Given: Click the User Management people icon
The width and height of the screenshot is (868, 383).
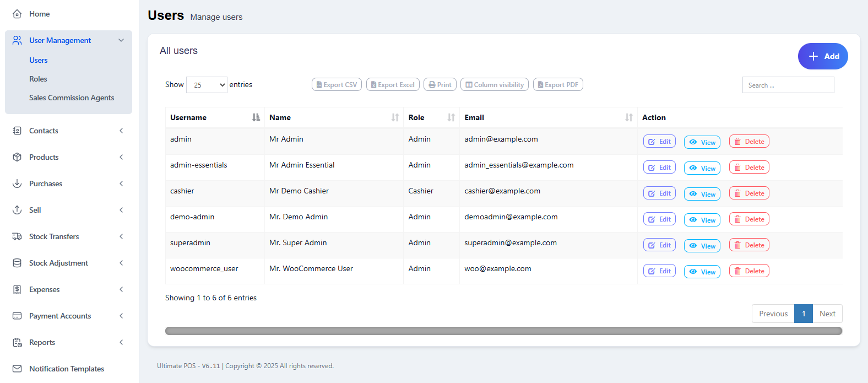Looking at the screenshot, I should (17, 40).
